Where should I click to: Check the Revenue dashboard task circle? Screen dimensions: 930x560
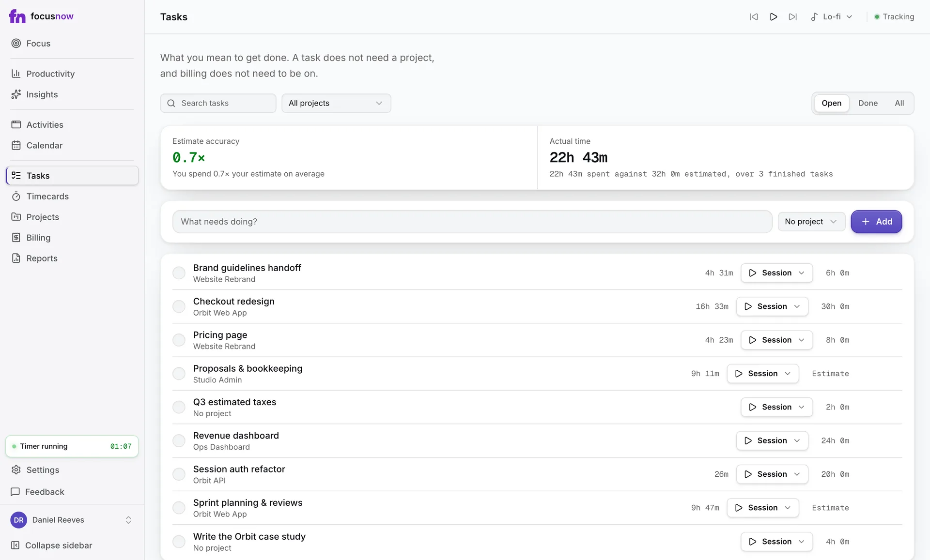click(179, 440)
